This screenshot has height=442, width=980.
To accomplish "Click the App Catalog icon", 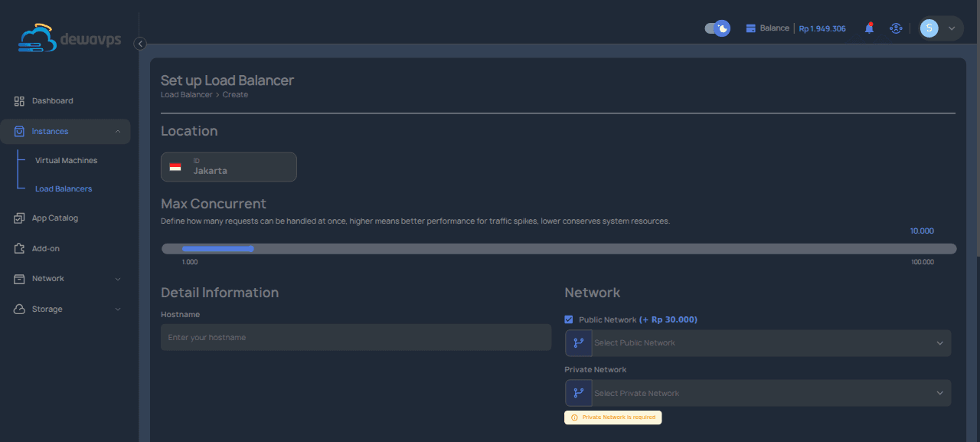I will coord(19,218).
